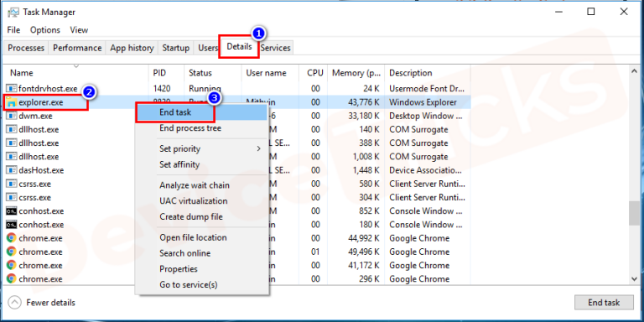Open the File menu
Image resolution: width=644 pixels, height=322 pixels.
13,30
